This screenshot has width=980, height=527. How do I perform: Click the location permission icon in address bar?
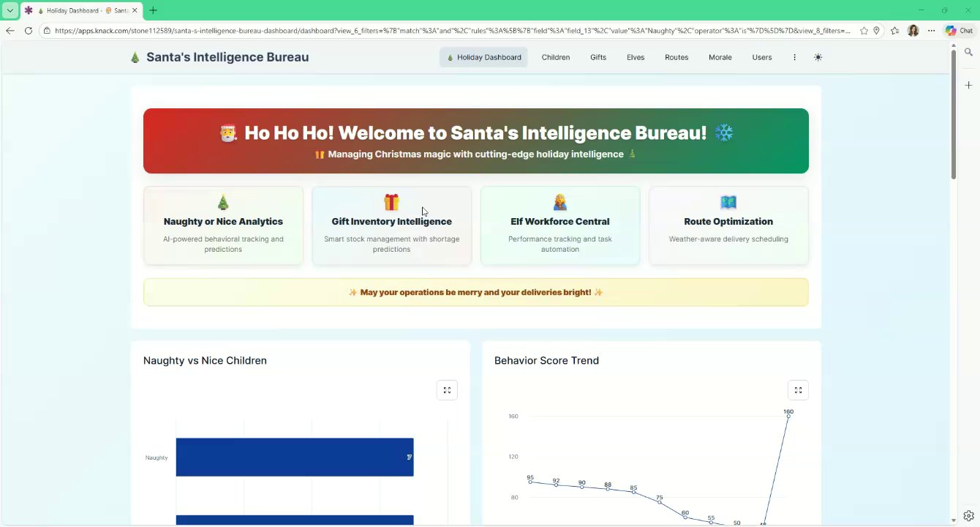pyautogui.click(x=876, y=31)
